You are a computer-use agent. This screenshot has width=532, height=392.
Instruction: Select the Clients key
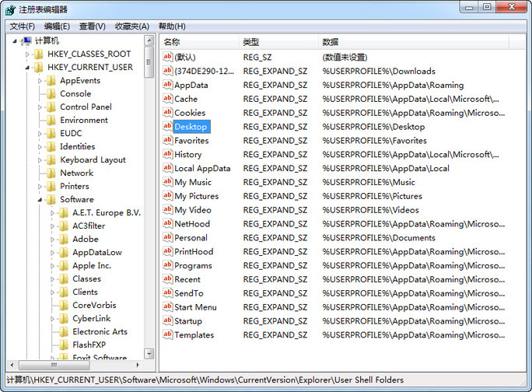[x=85, y=292]
